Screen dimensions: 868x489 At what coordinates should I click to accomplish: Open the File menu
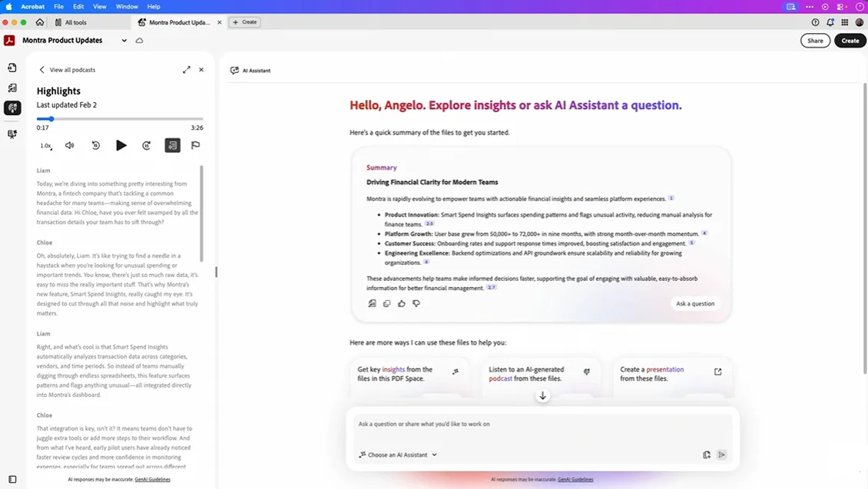coord(58,7)
